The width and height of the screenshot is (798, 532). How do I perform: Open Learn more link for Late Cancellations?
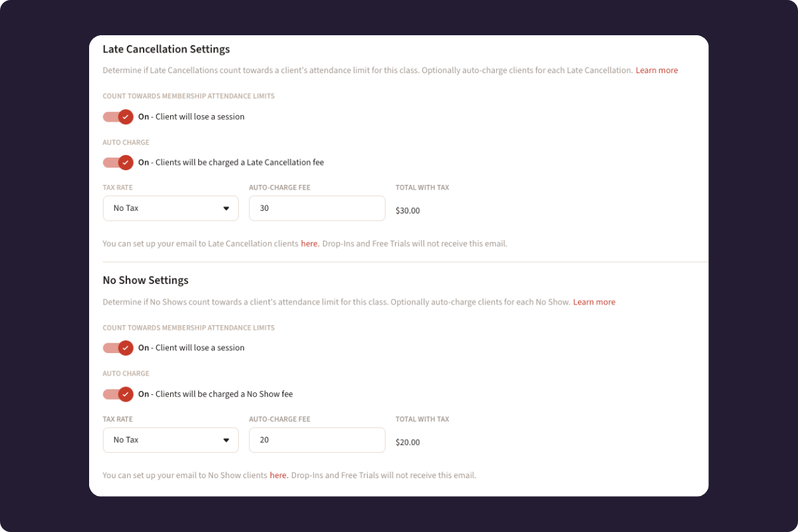coord(656,70)
